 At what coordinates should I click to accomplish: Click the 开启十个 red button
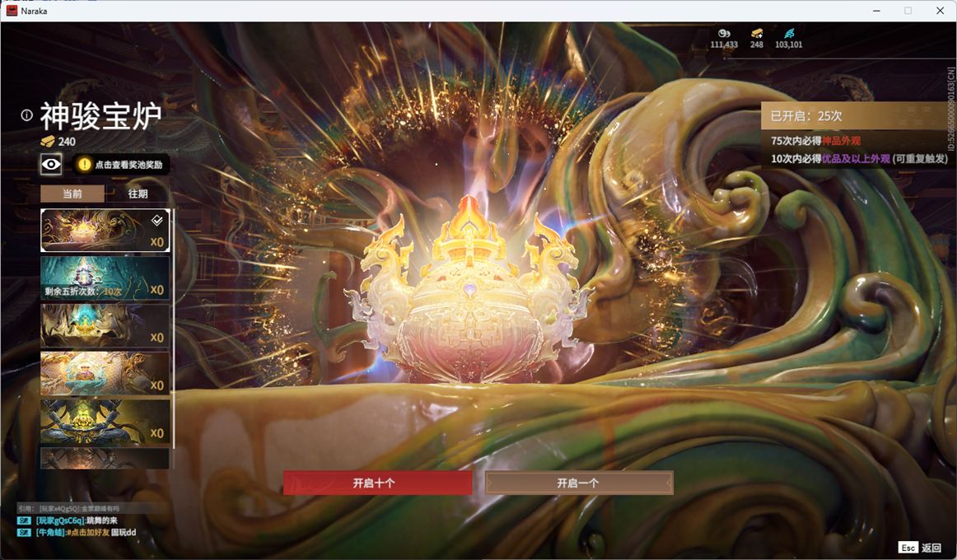(x=377, y=483)
